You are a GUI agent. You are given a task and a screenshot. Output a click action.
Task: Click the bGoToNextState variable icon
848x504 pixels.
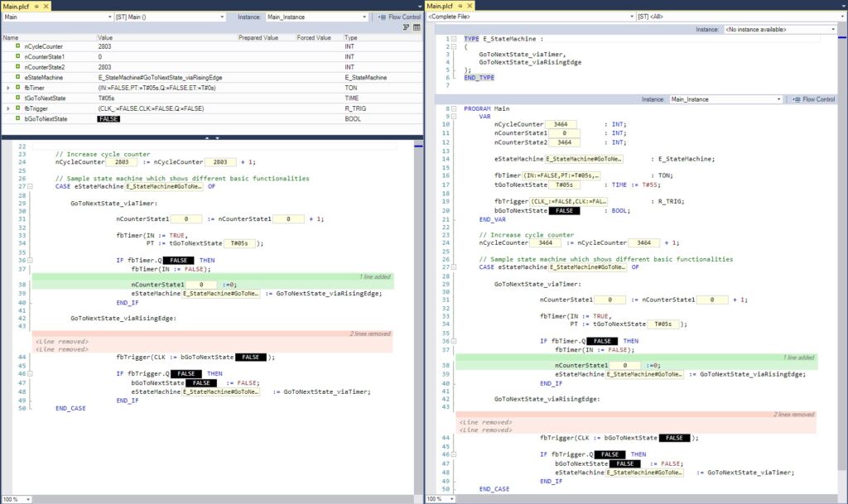point(17,118)
